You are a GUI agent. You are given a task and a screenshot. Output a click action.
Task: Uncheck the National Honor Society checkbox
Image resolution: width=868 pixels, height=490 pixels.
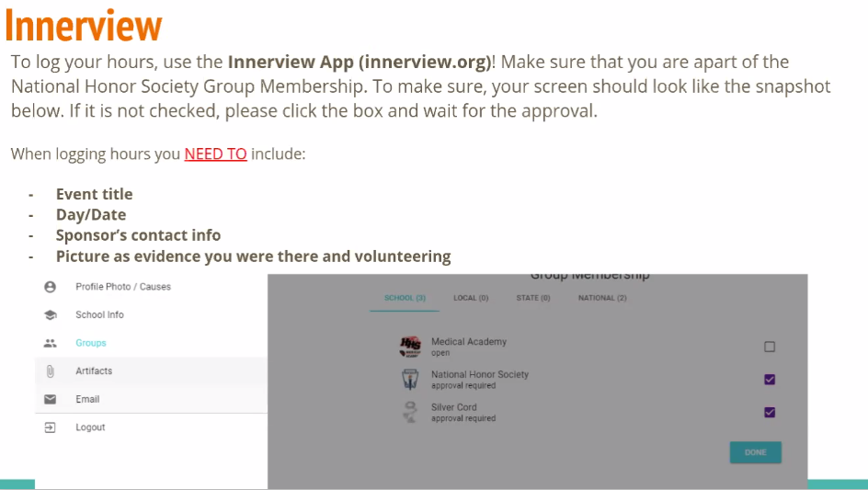tap(770, 380)
